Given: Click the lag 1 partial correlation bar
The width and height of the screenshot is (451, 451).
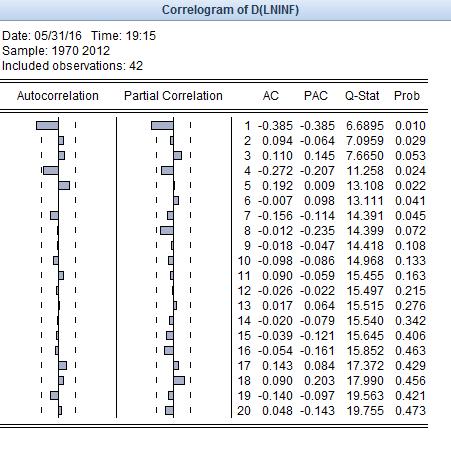Looking at the screenshot, I should click(x=162, y=126).
